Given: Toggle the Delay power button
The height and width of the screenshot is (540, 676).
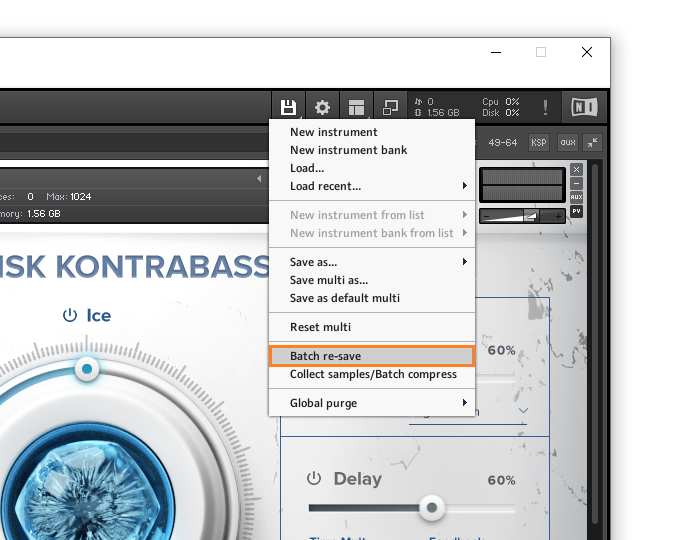Looking at the screenshot, I should (314, 478).
